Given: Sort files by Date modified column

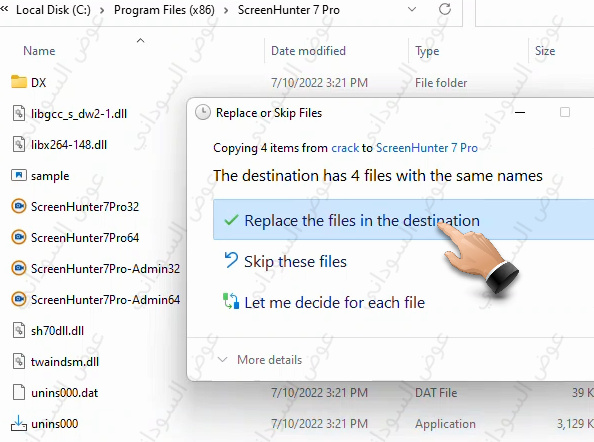Looking at the screenshot, I should coord(308,51).
